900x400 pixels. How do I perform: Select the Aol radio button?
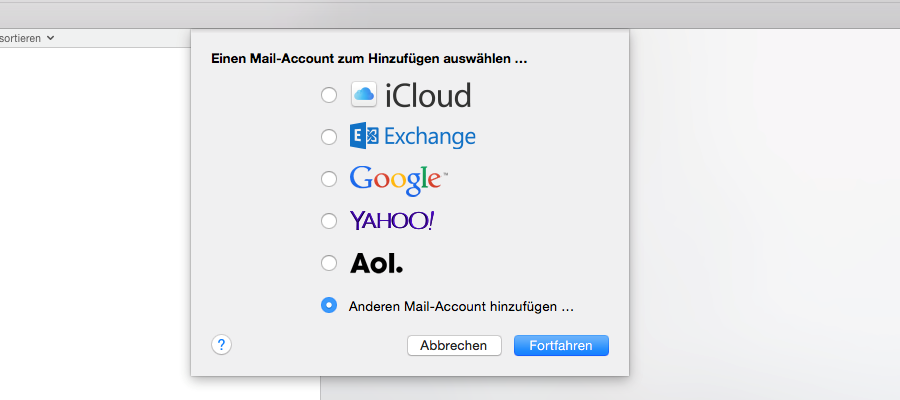(x=329, y=263)
